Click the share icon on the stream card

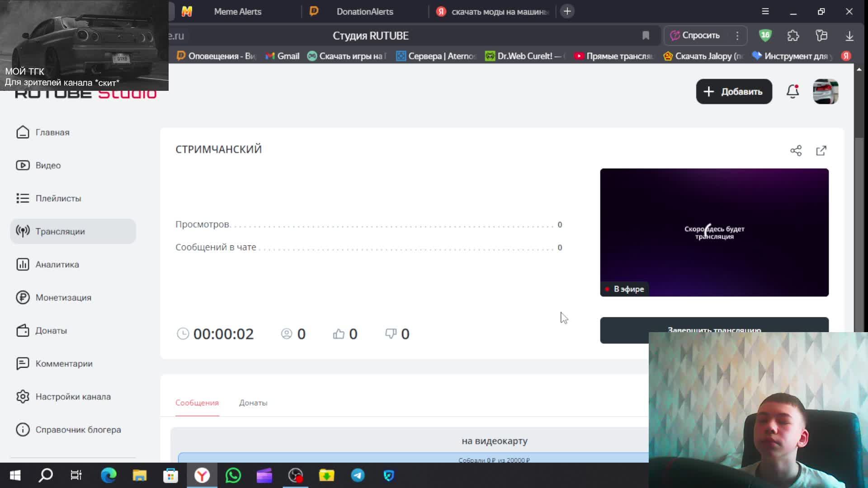796,150
